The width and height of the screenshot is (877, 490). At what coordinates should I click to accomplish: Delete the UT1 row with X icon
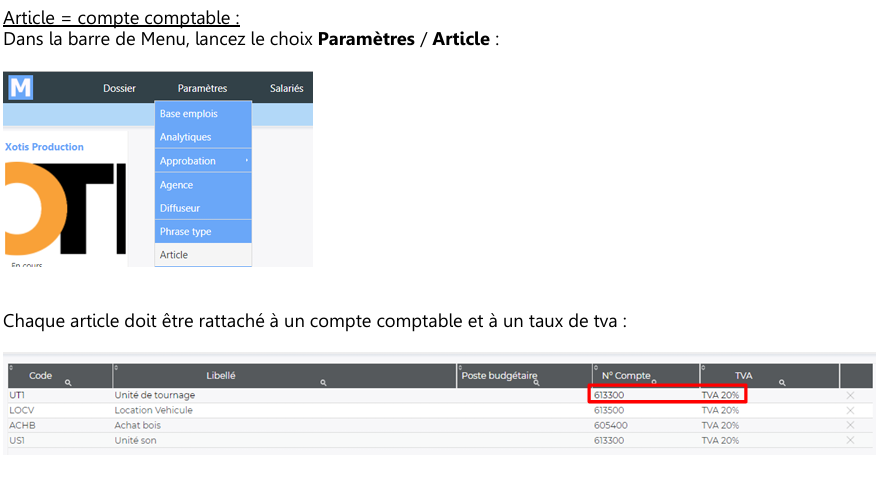(x=850, y=396)
